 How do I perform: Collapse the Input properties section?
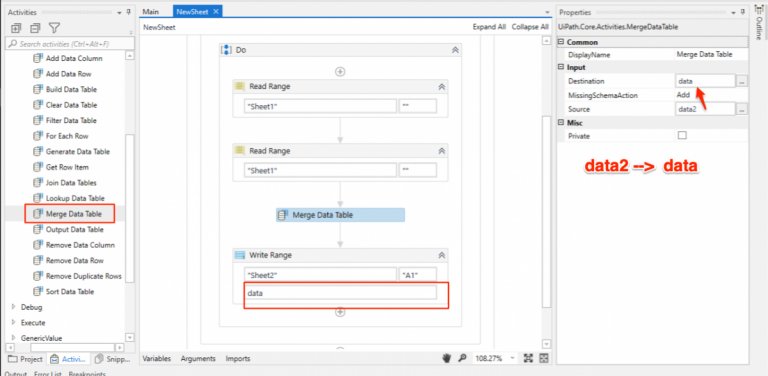click(x=561, y=67)
